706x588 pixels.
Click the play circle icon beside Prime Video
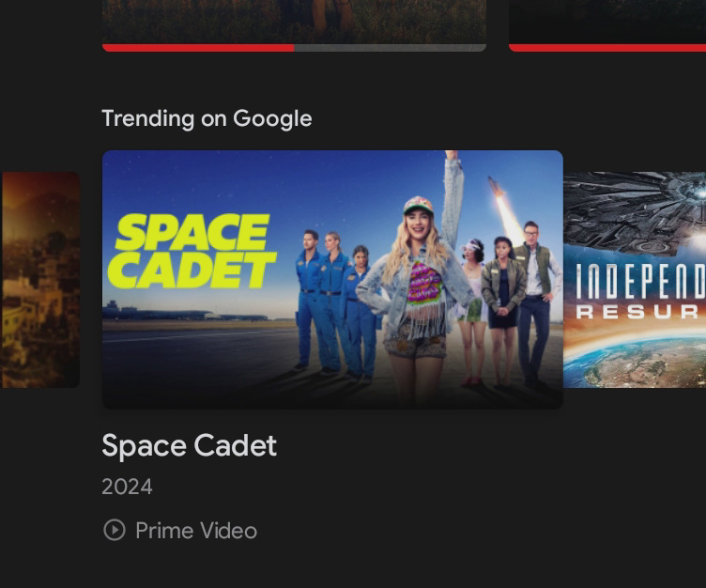[115, 530]
